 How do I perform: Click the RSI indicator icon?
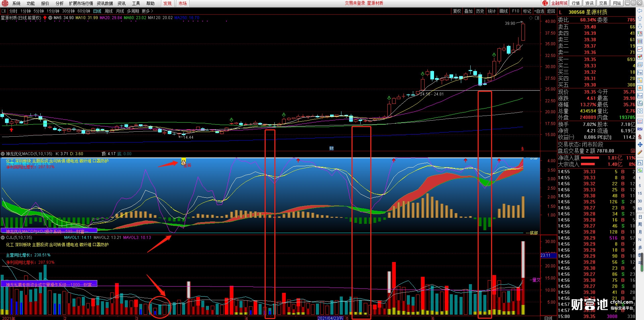pos(640,129)
